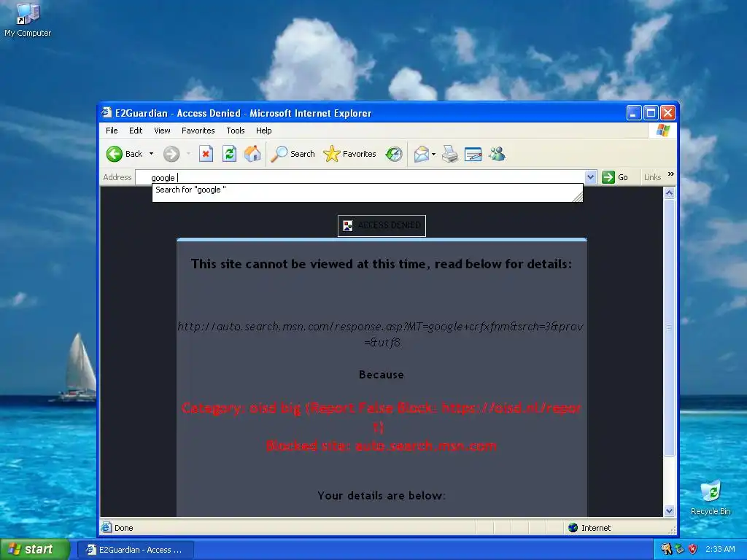The image size is (747, 560).
Task: Open the Edit menu
Action: pos(136,131)
